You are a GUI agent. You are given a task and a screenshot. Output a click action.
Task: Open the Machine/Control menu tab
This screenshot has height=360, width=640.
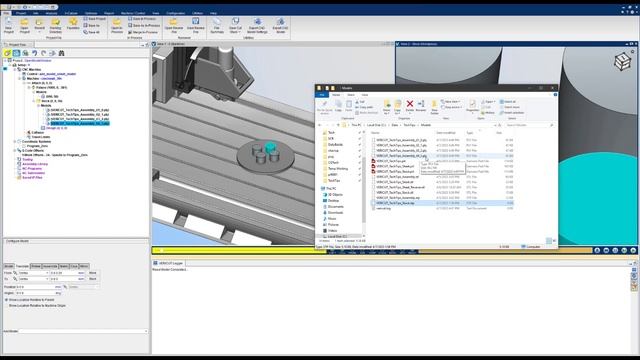click(x=133, y=13)
